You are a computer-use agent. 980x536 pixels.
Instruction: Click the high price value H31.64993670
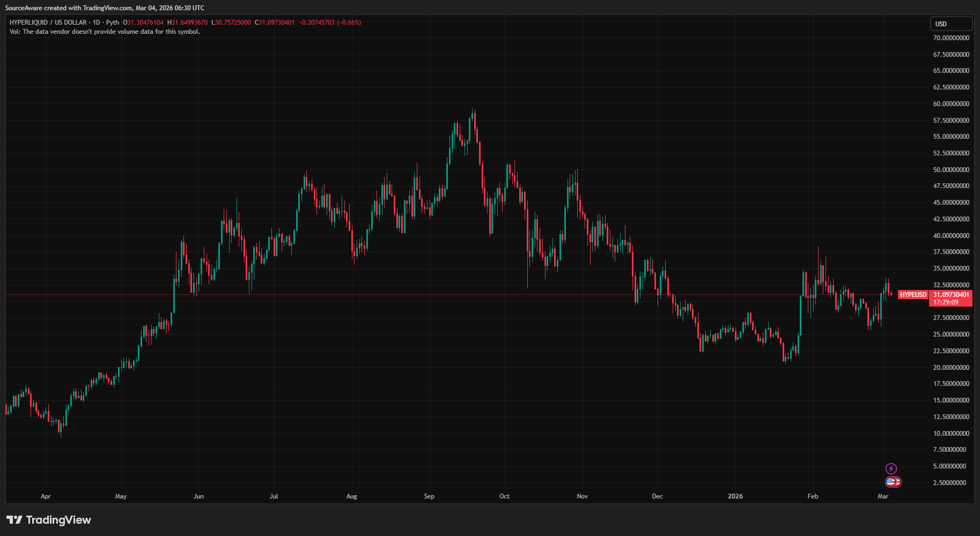click(x=188, y=23)
